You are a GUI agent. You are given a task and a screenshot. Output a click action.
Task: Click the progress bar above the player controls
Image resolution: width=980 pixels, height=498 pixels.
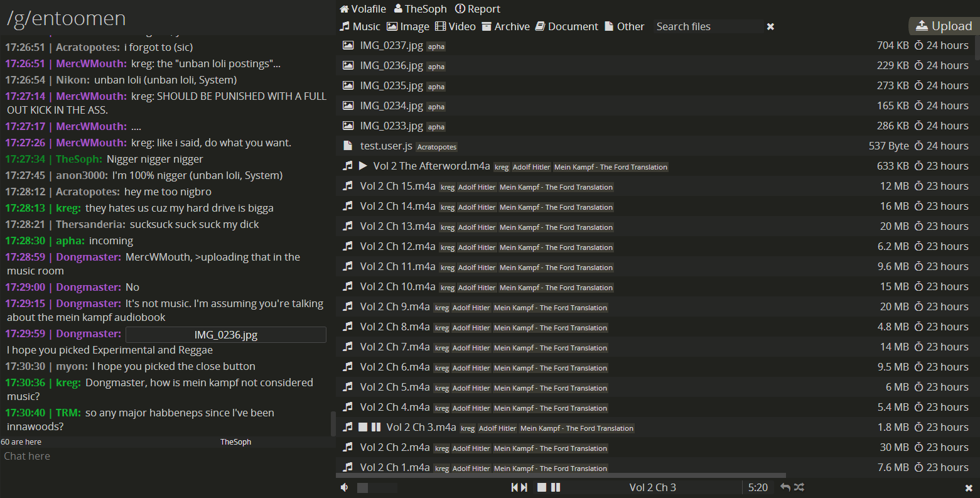point(561,475)
